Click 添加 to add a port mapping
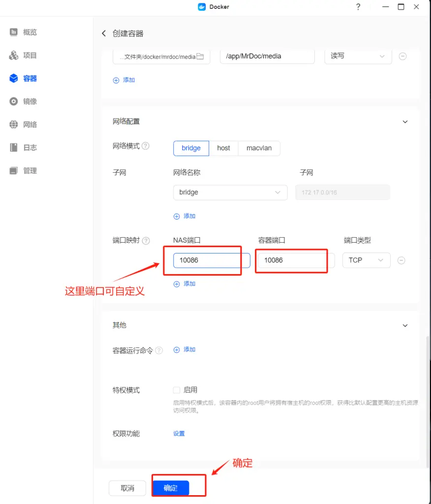 point(185,284)
